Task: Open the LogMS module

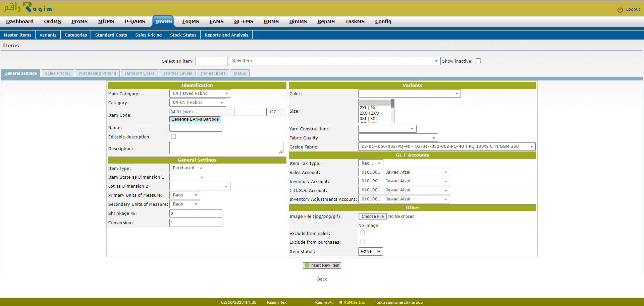Action: click(x=191, y=21)
